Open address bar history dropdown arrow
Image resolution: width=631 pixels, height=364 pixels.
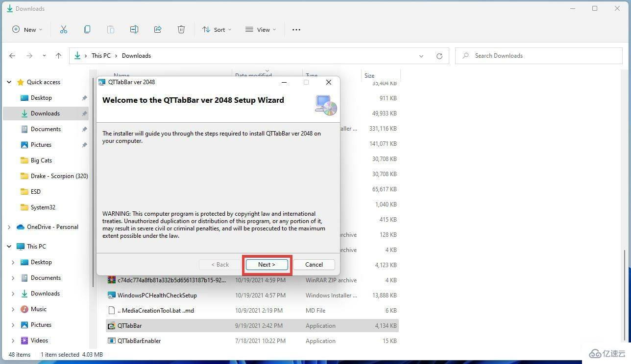(x=421, y=56)
